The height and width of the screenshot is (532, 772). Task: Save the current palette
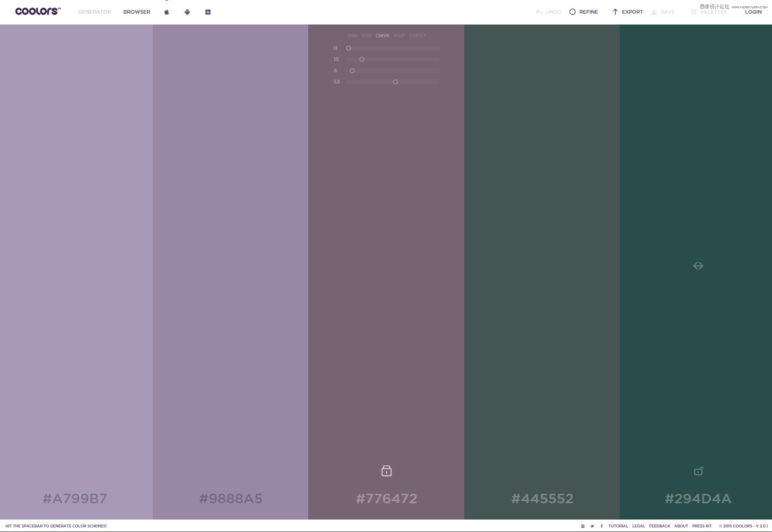coord(663,12)
